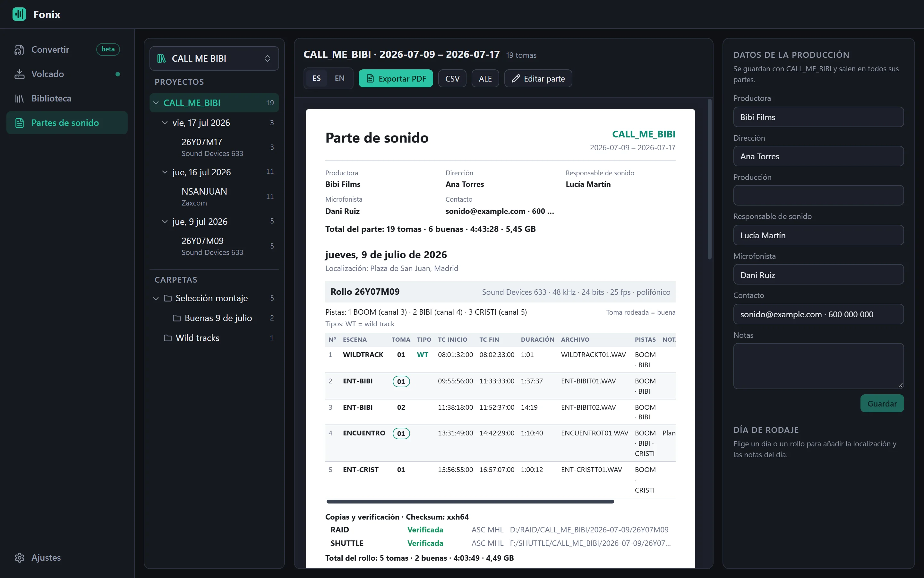Viewport: 924px width, 578px height.
Task: Click the Guardar button
Action: pyautogui.click(x=882, y=404)
